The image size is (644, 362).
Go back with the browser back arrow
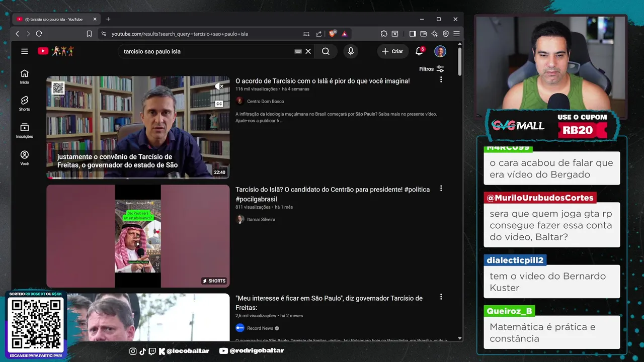point(17,34)
